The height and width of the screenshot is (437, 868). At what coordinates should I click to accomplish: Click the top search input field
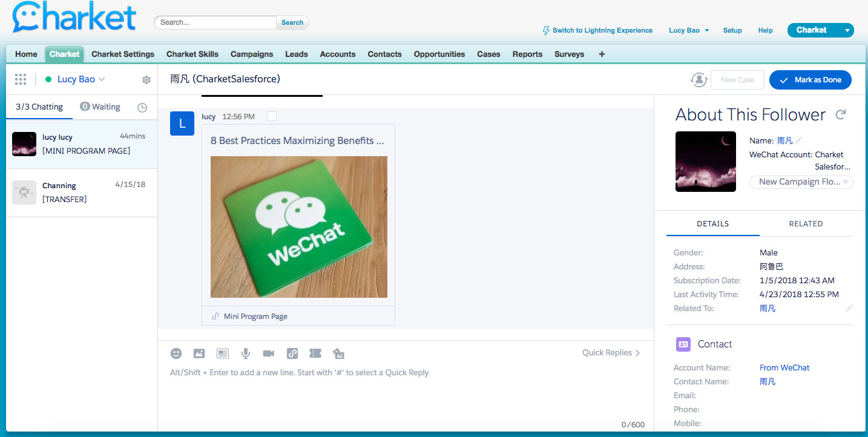pos(217,22)
